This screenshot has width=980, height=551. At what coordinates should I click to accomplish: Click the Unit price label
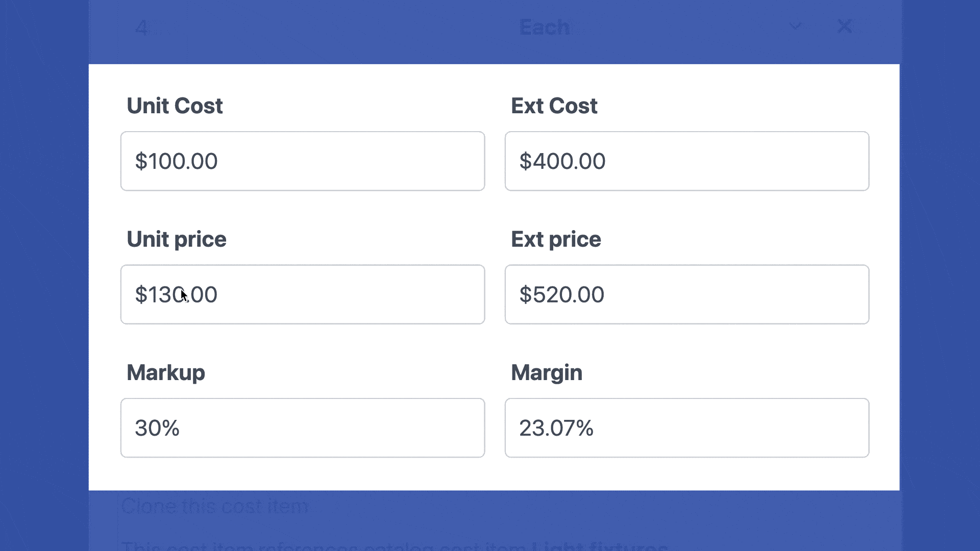pyautogui.click(x=176, y=239)
